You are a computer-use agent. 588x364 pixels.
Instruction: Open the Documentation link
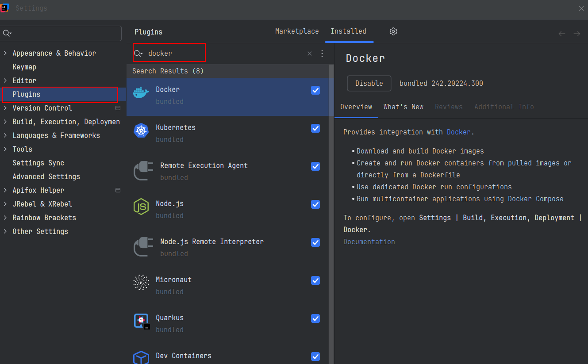click(369, 242)
